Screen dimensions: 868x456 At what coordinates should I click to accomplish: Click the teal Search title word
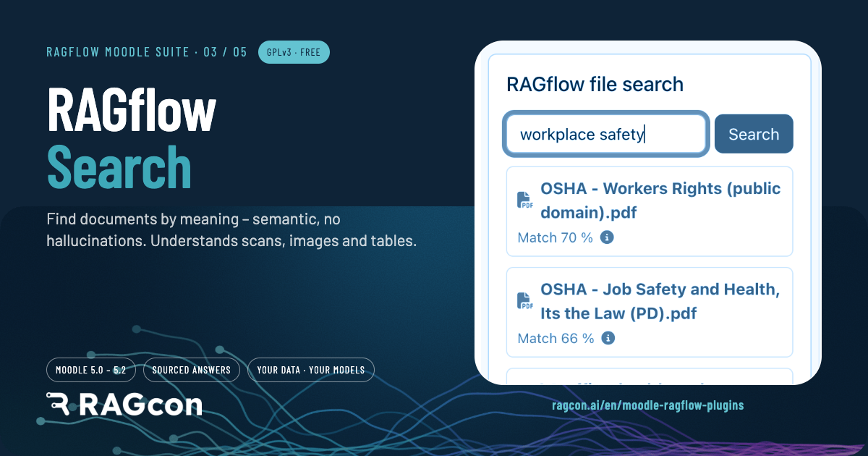tap(119, 166)
